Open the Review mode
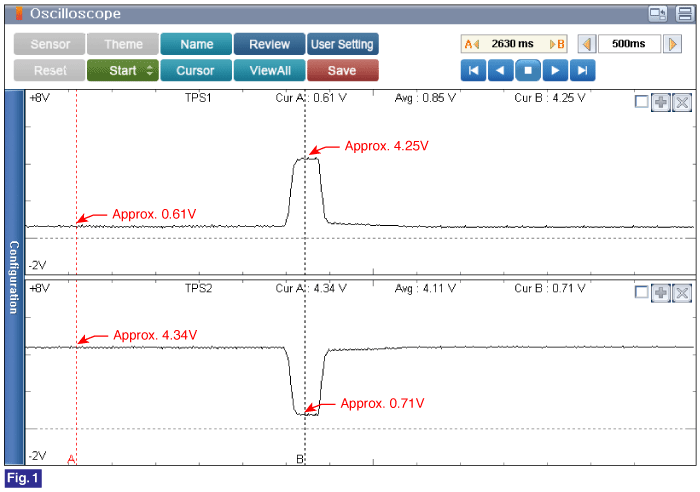This screenshot has height=492, width=700. point(269,44)
